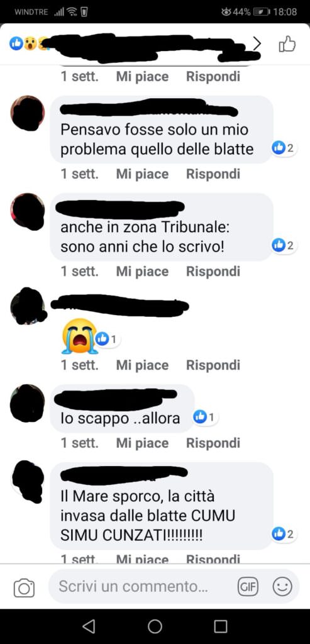Screen dimensions: 310x644
Task: Reply to the 'zona Tribunale' comment
Action: coord(213,272)
